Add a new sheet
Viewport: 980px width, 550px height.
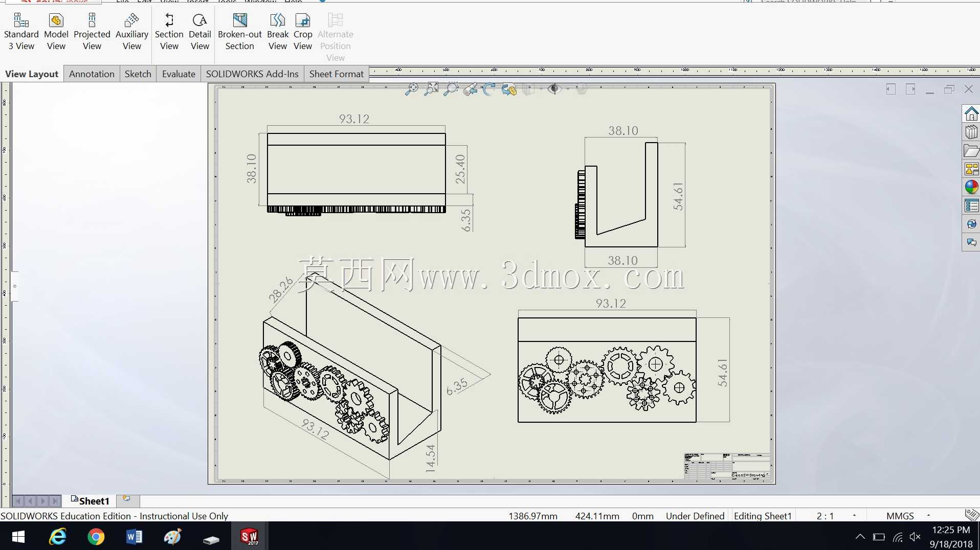127,499
